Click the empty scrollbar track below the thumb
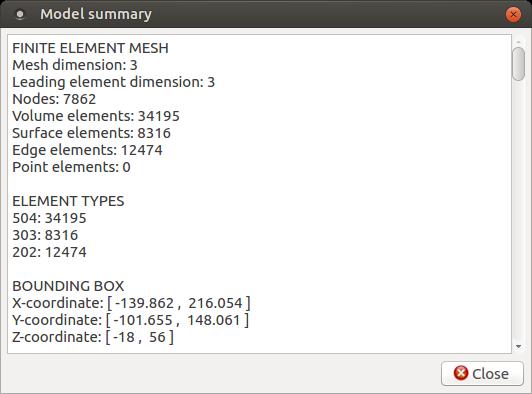Viewport: 532px width, 394px height. pos(518,210)
